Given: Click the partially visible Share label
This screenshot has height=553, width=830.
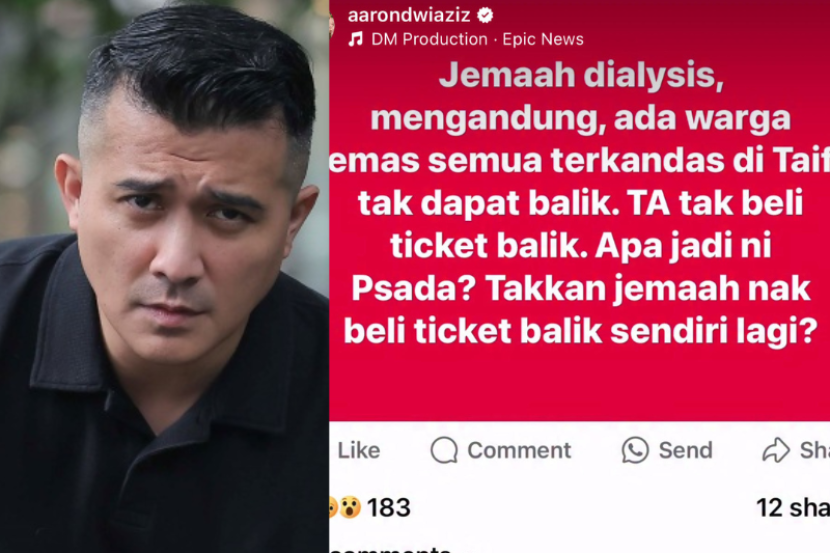Looking at the screenshot, I should tap(815, 450).
